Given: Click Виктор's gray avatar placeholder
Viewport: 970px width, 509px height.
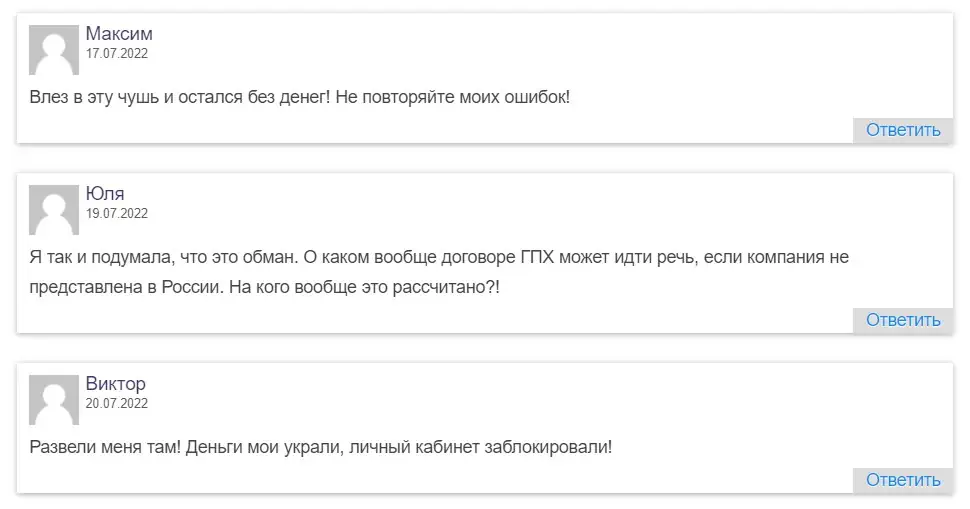Looking at the screenshot, I should [x=54, y=400].
